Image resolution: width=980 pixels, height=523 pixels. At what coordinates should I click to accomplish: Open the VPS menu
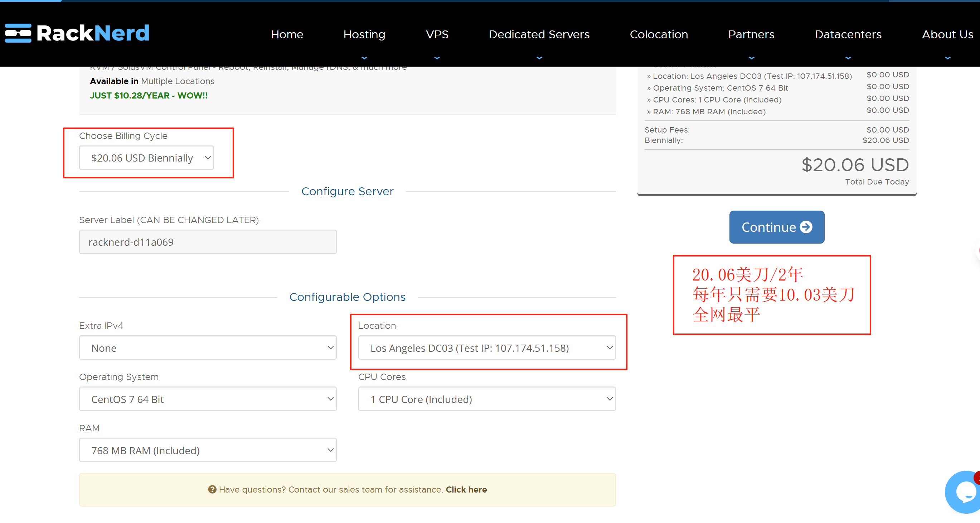click(437, 34)
